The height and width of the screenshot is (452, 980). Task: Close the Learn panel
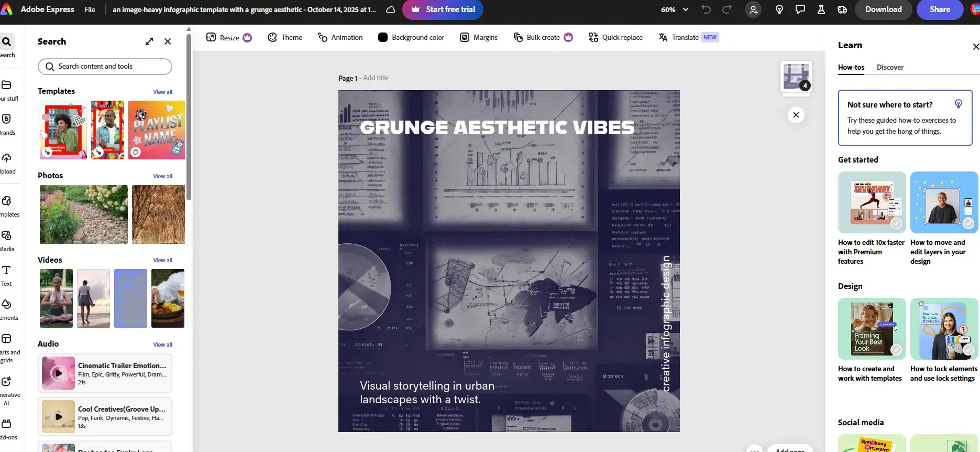[976, 47]
